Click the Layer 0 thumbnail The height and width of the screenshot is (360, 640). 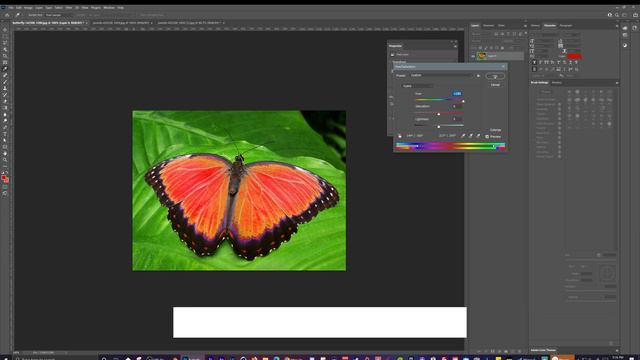[482, 56]
